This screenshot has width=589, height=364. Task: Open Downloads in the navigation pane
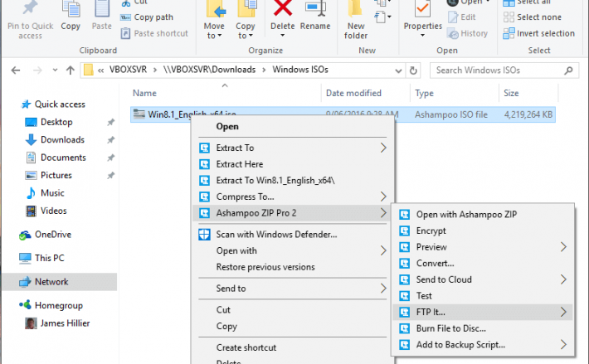pos(62,139)
